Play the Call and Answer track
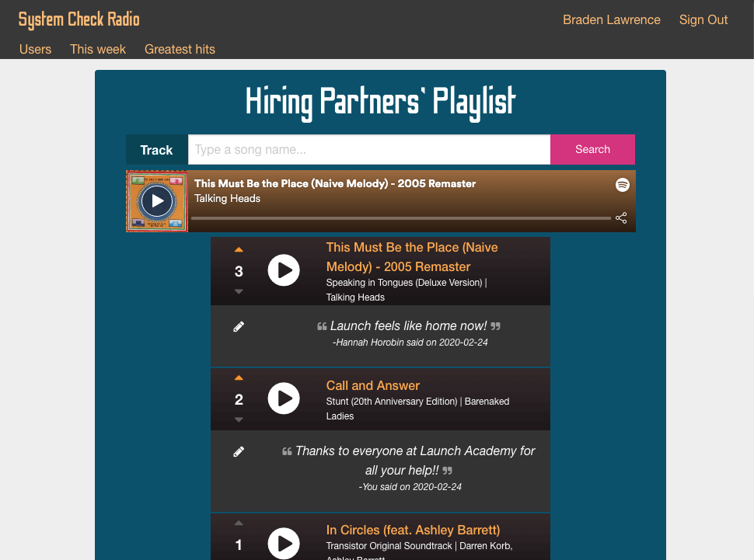The width and height of the screenshot is (754, 560). click(284, 398)
